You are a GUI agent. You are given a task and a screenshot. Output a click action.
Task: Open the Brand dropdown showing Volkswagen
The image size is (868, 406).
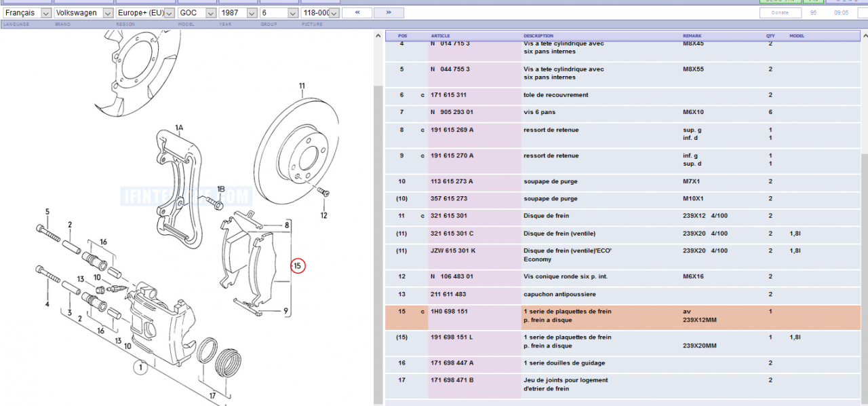[83, 13]
